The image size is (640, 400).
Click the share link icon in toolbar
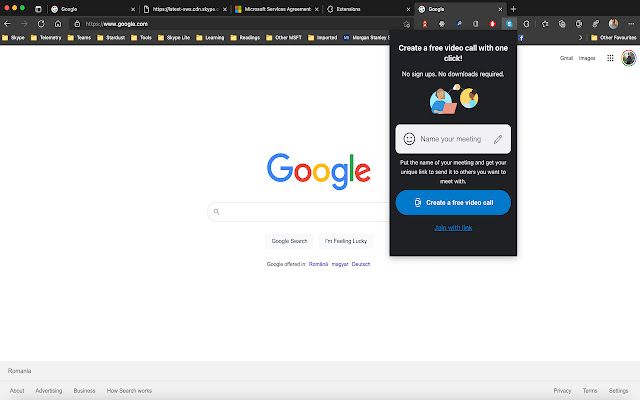point(596,24)
